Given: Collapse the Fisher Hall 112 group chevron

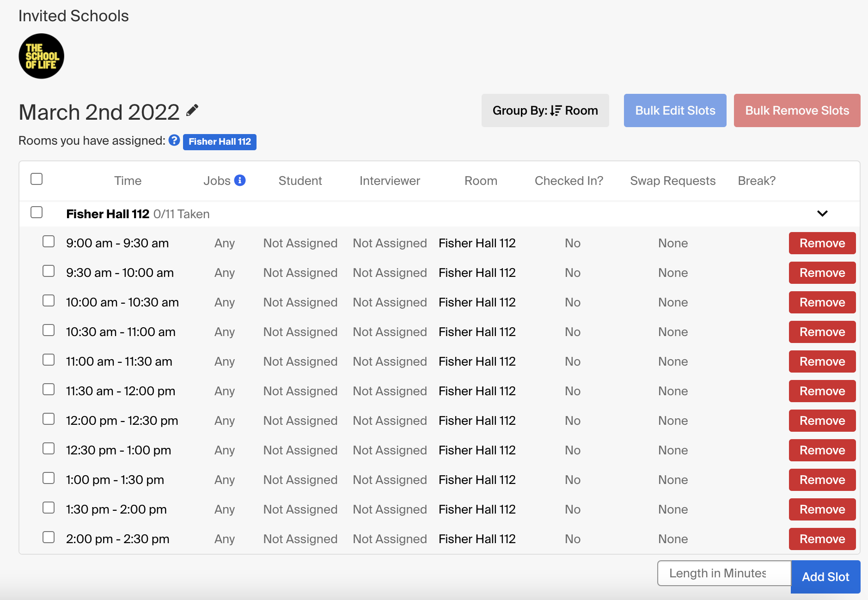Looking at the screenshot, I should (822, 214).
